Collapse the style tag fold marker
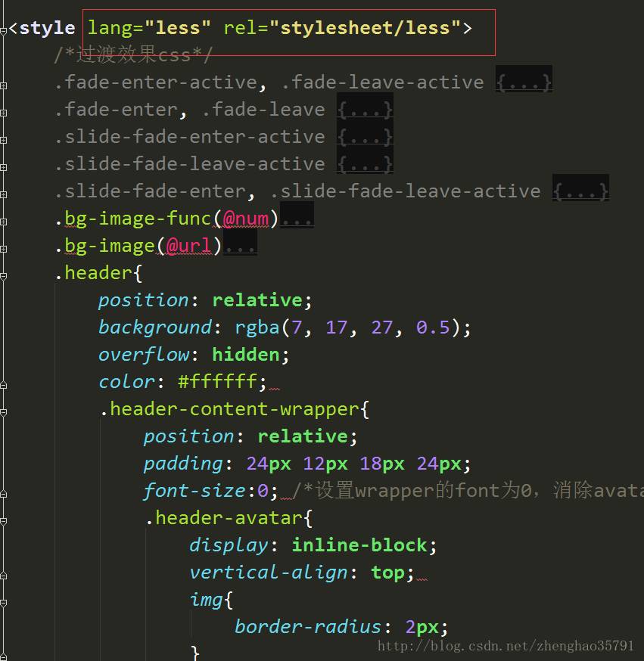This screenshot has width=644, height=661. click(x=3, y=31)
